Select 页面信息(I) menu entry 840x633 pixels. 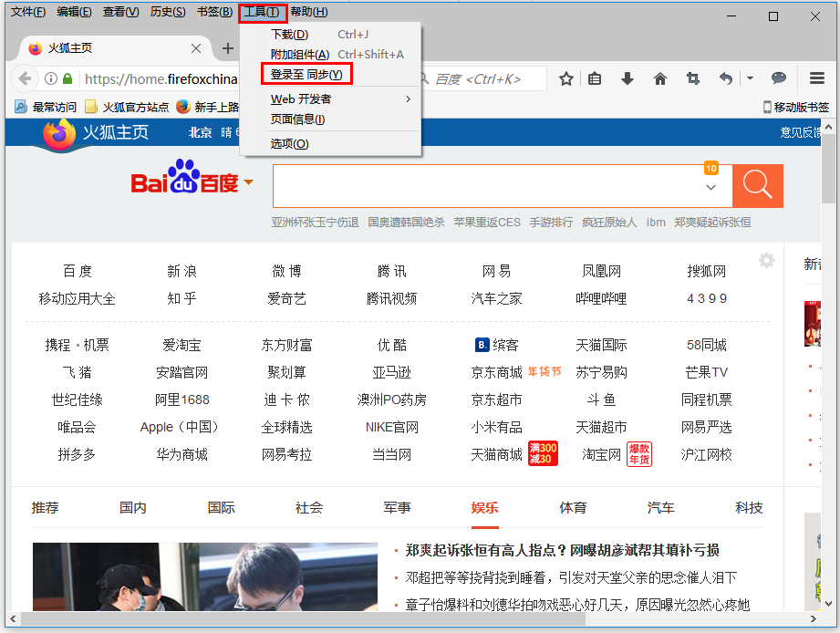[330, 119]
